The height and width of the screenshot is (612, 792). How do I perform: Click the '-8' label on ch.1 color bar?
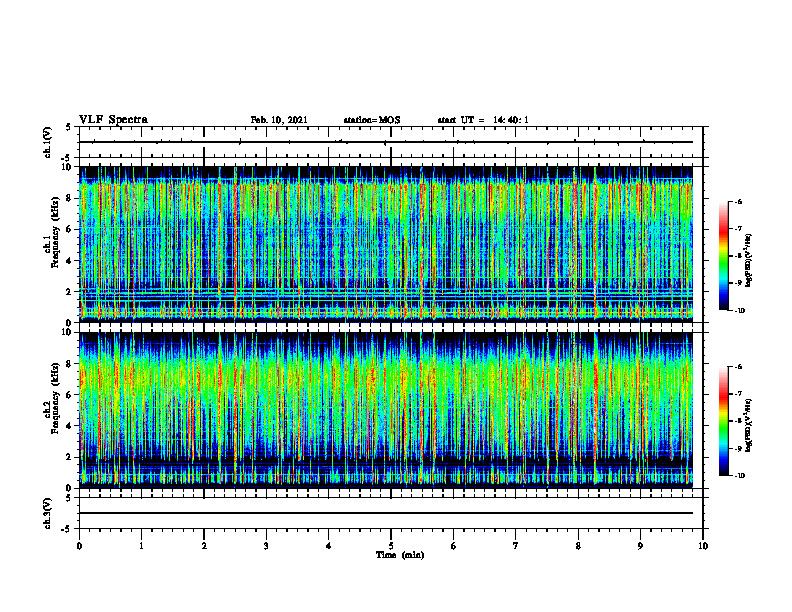tap(738, 256)
